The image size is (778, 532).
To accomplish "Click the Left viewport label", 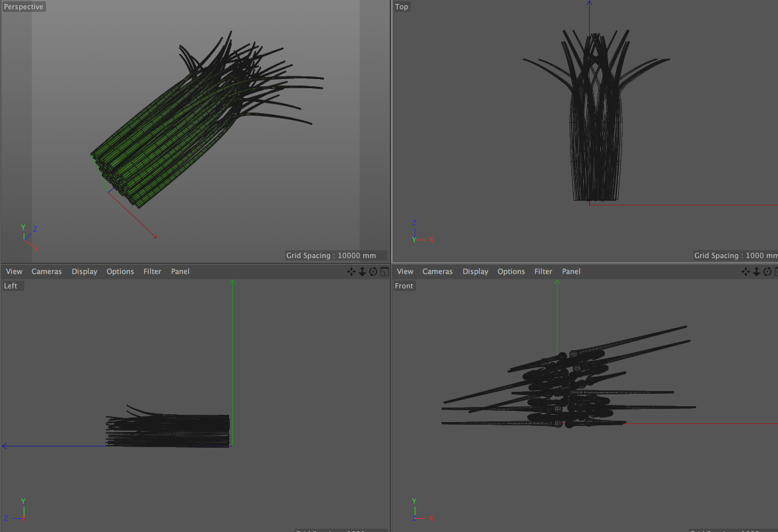I will click(x=11, y=286).
